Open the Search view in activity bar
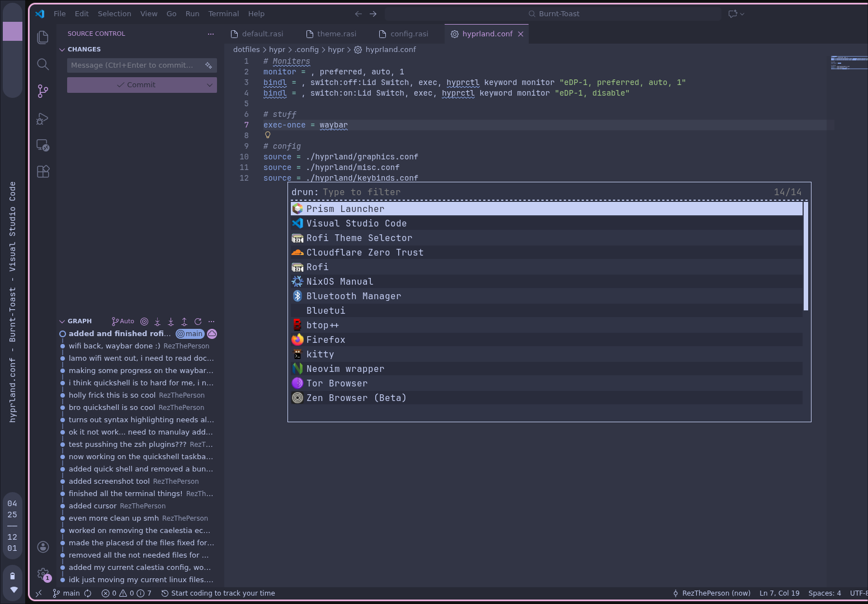This screenshot has height=604, width=868. (43, 64)
